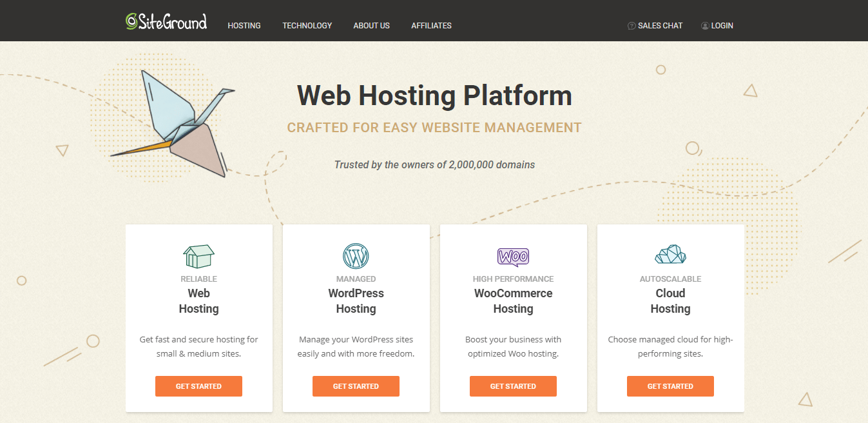Click the 'HIGH PERFORMANCE' label

tap(513, 279)
